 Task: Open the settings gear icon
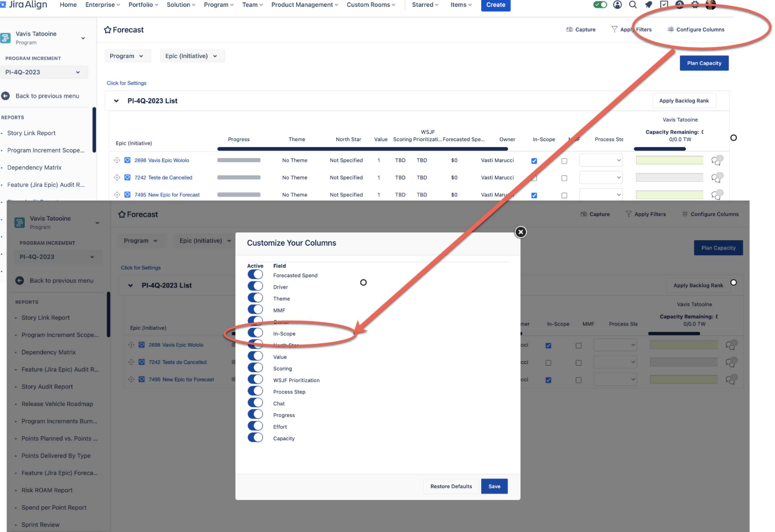[x=695, y=5]
